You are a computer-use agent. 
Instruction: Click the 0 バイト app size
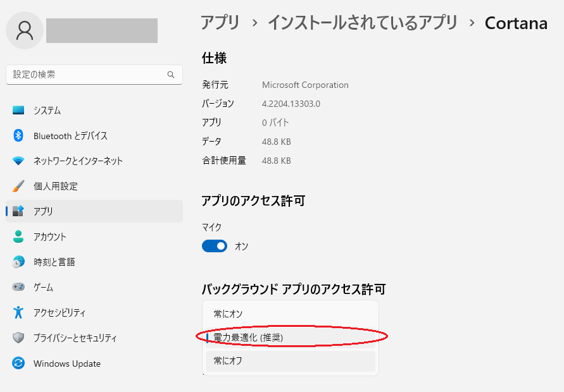pos(275,123)
